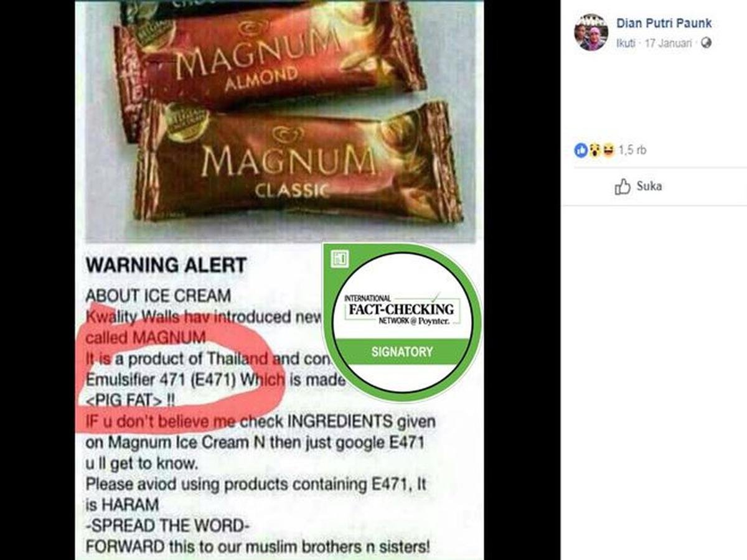
Task: Open the 17 Januari timestamp link
Action: click(x=669, y=44)
